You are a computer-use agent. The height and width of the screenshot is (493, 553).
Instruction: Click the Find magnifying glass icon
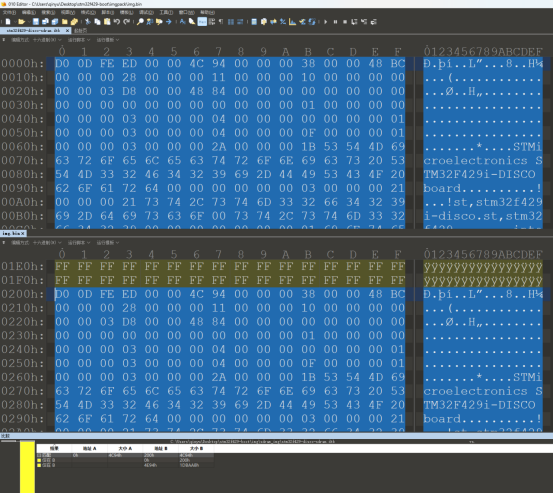point(140,22)
